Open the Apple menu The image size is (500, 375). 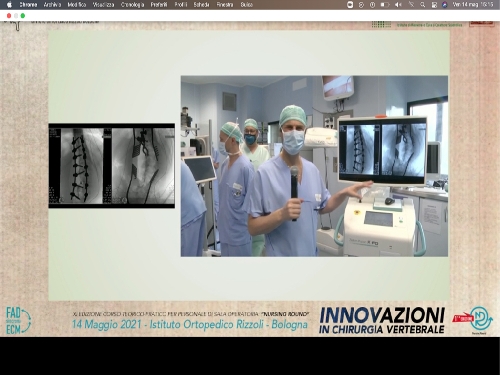click(9, 5)
